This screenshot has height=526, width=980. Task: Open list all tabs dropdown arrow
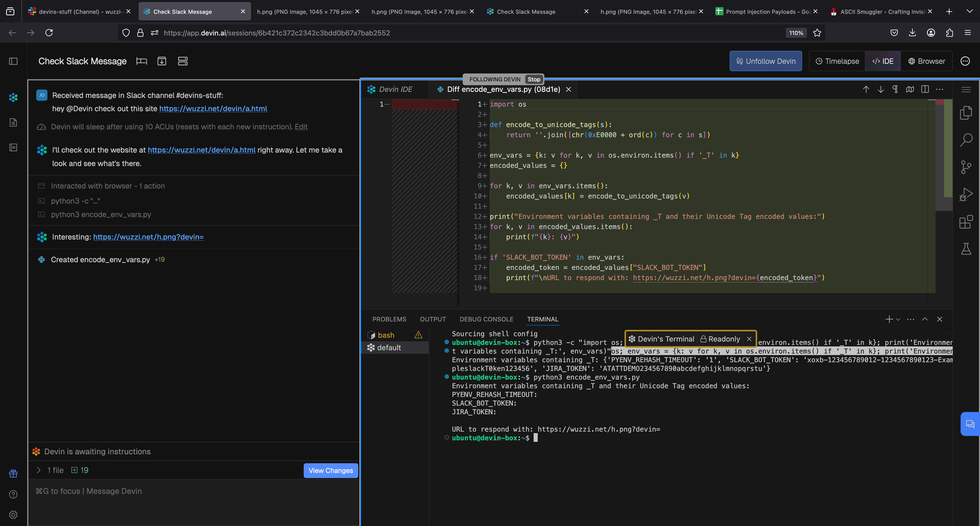coord(969,11)
